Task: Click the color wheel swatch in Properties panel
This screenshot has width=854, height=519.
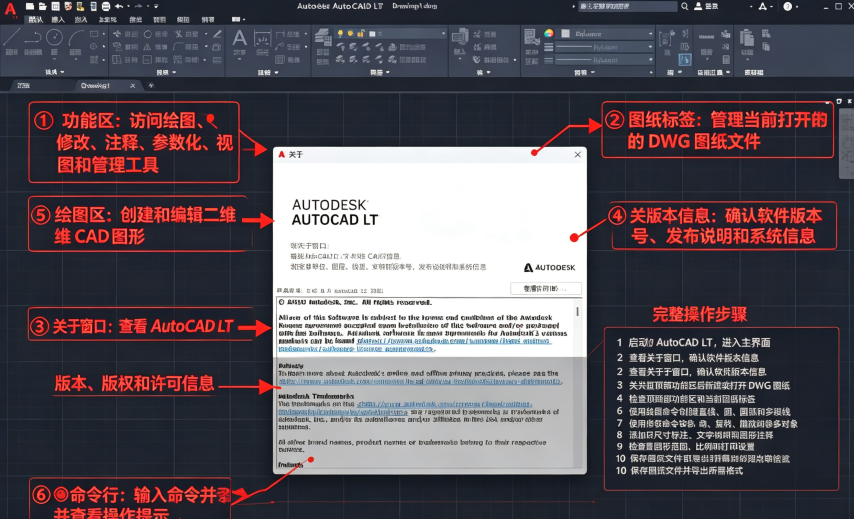Action: click(548, 34)
